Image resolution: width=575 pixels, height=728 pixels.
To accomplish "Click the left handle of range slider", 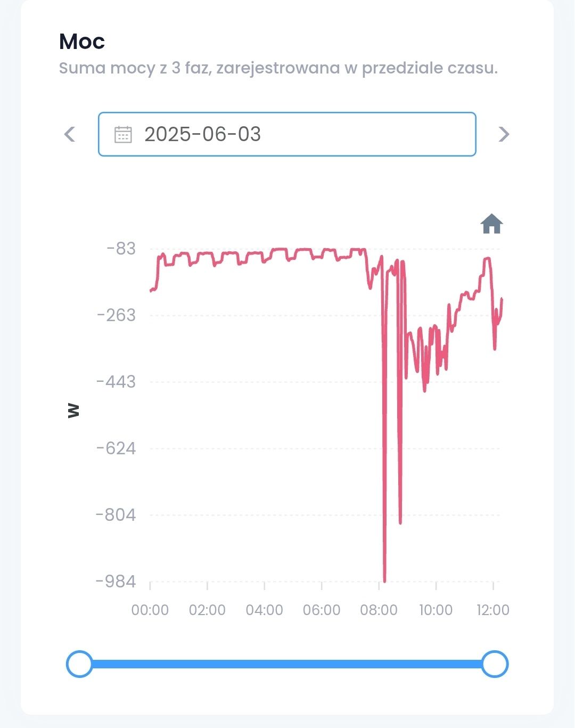I will tap(79, 664).
